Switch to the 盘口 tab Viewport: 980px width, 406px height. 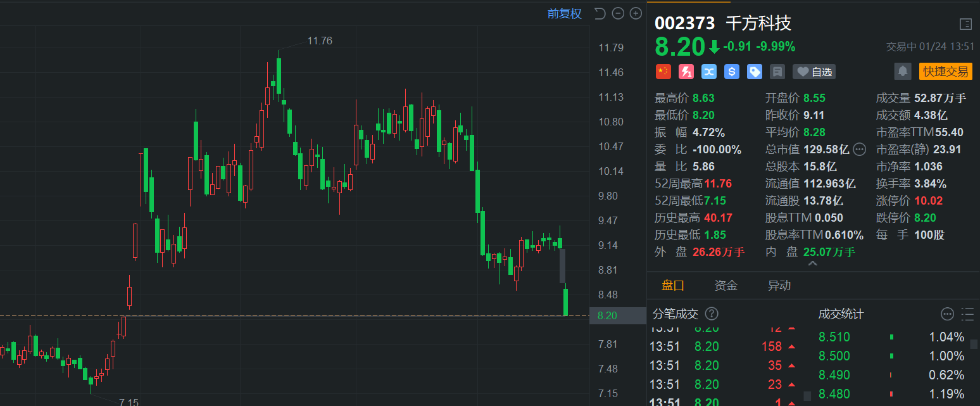coord(673,285)
